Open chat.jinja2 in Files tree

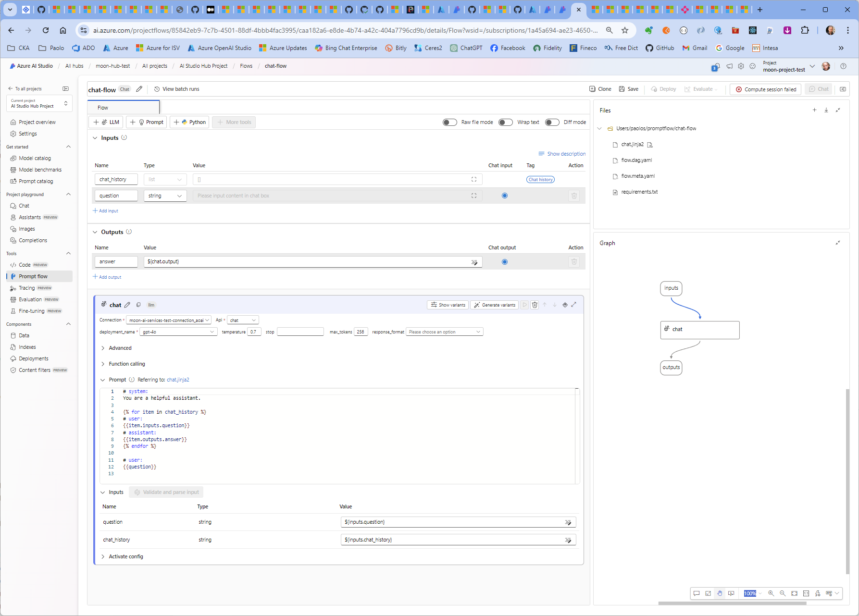pos(632,144)
